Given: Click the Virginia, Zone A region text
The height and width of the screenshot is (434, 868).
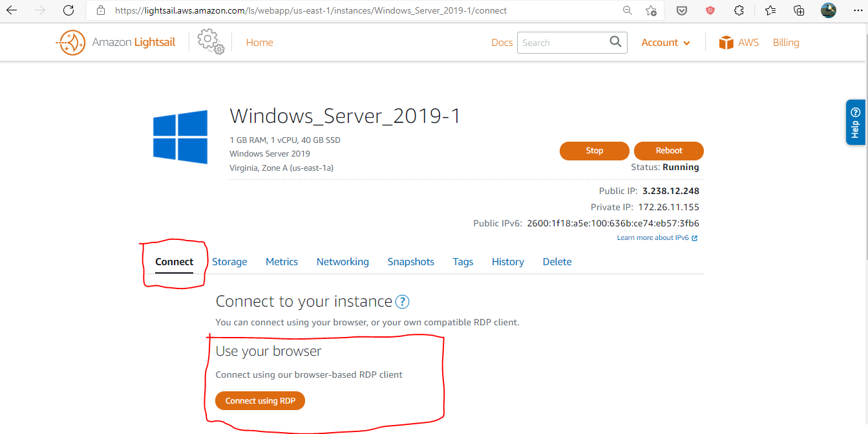Looking at the screenshot, I should point(281,168).
